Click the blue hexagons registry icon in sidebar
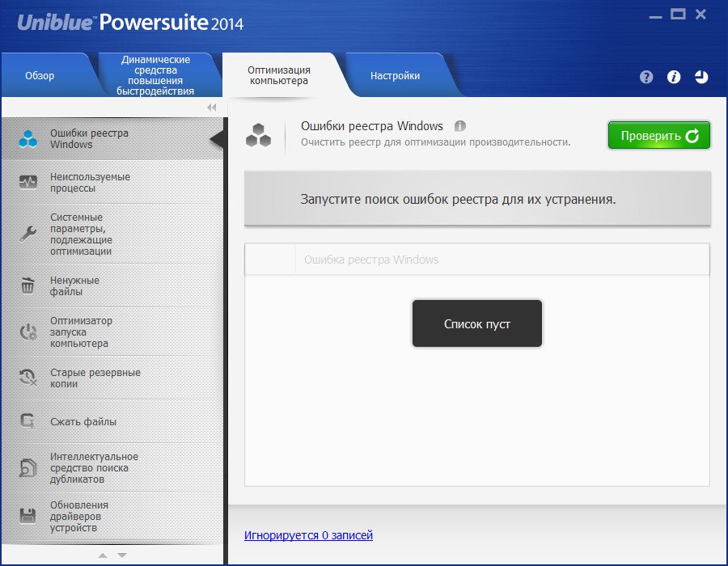The image size is (728, 566). point(28,139)
